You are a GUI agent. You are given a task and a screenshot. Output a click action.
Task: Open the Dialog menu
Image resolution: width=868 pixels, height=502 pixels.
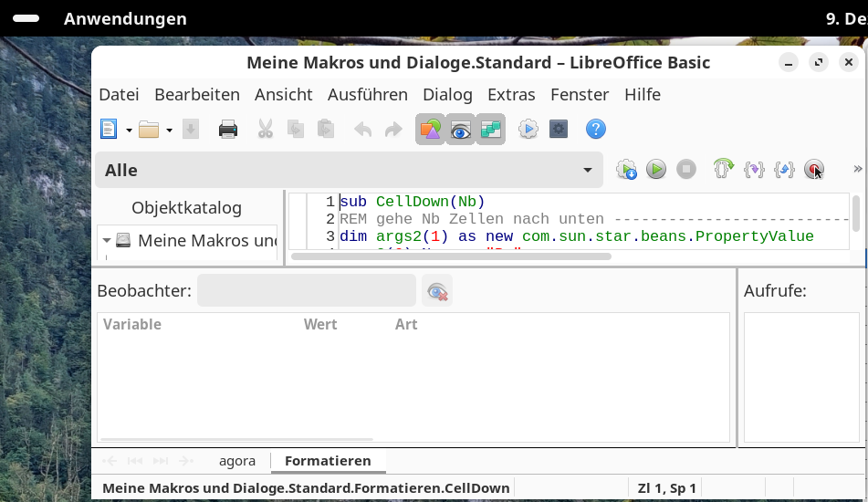[x=447, y=95]
